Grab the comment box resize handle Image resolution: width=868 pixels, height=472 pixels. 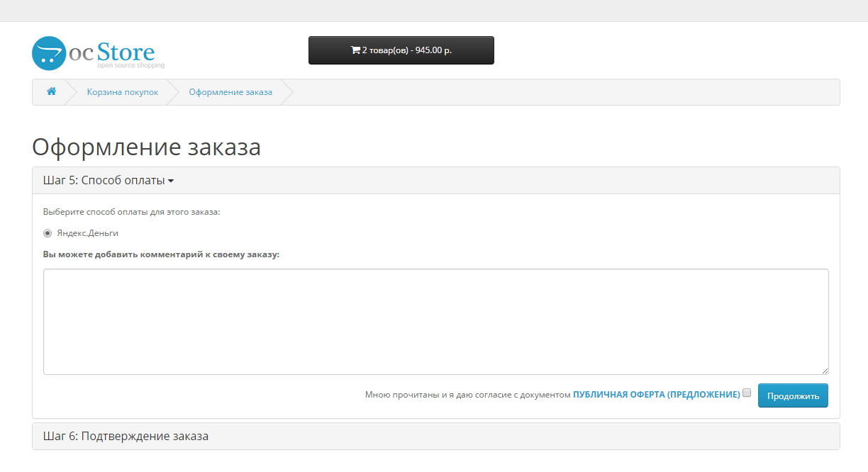pyautogui.click(x=825, y=371)
